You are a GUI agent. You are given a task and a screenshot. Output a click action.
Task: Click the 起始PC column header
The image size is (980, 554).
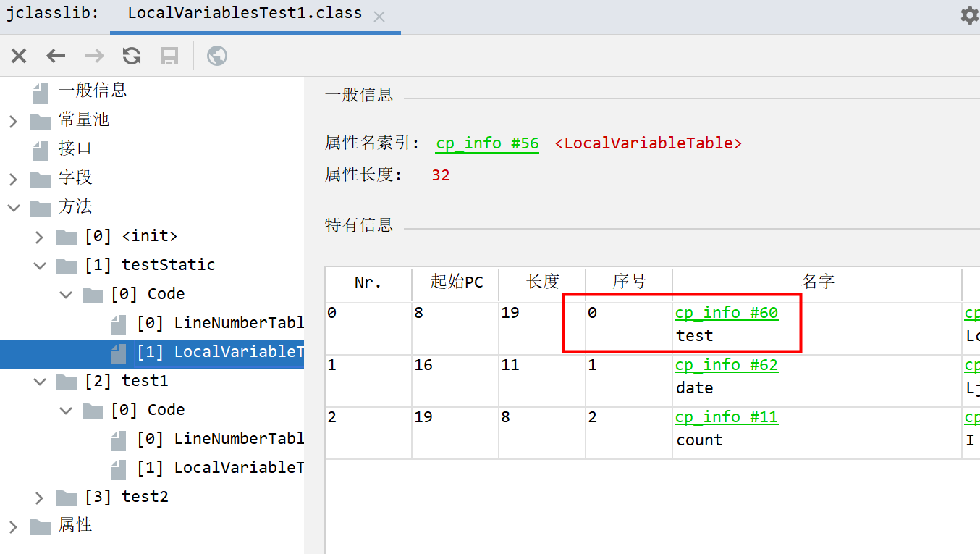tap(455, 282)
